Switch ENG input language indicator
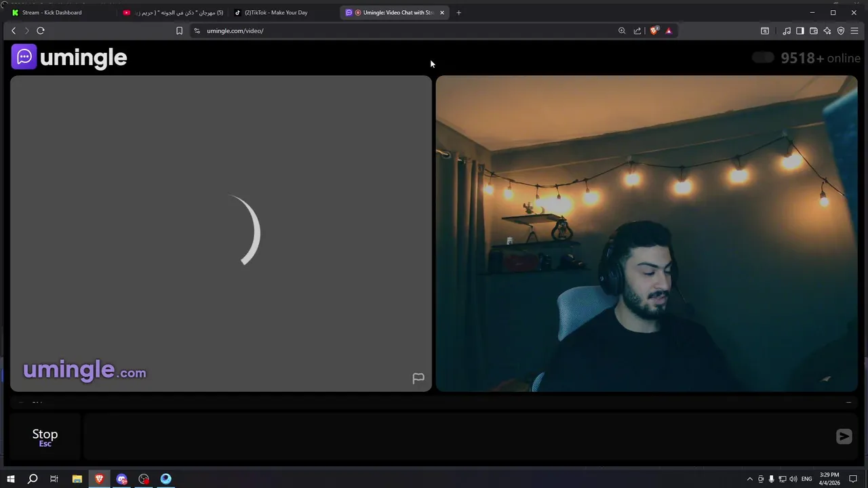This screenshot has width=868, height=488. click(806, 479)
